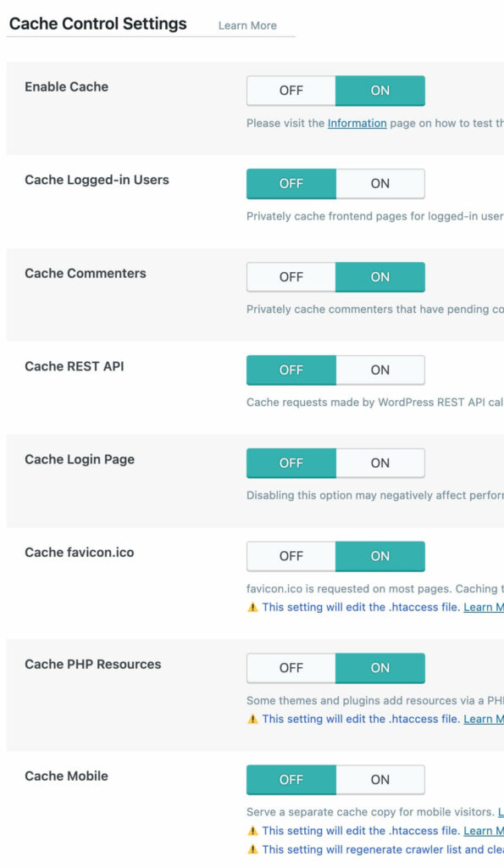
Task: Visit the Information page link
Action: point(357,122)
